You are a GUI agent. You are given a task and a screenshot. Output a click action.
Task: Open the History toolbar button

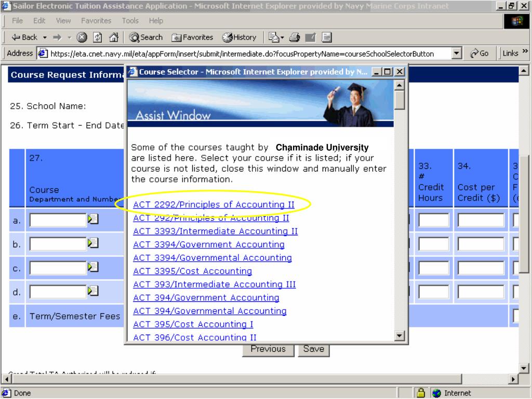pyautogui.click(x=239, y=37)
